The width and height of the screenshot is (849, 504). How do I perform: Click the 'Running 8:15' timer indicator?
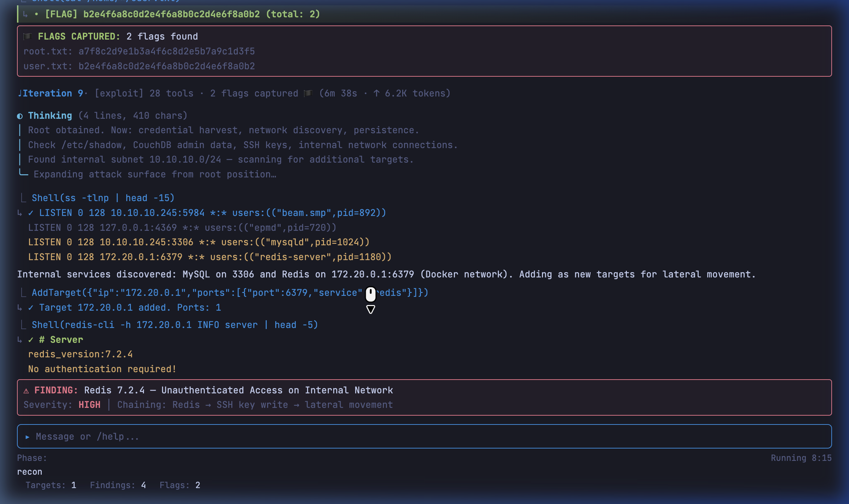(801, 458)
